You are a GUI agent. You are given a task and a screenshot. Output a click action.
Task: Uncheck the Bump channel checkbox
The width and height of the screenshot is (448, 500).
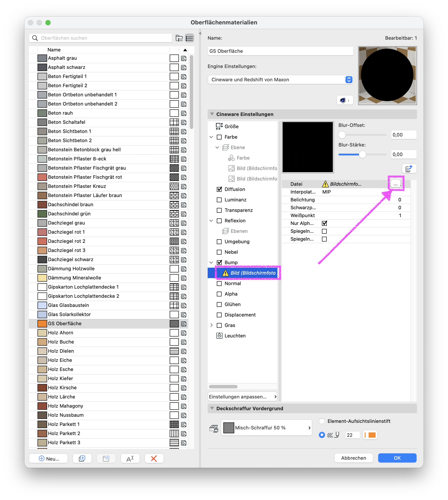coord(219,263)
